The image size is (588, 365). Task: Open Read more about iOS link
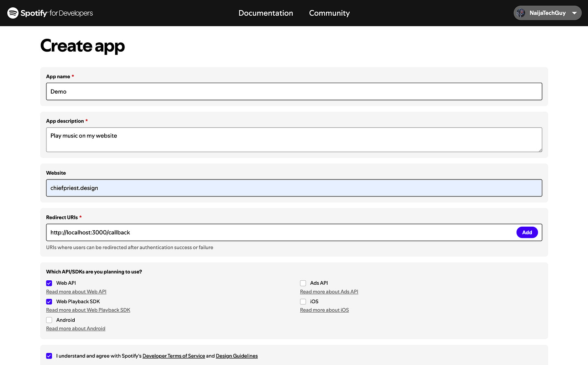[x=324, y=310]
